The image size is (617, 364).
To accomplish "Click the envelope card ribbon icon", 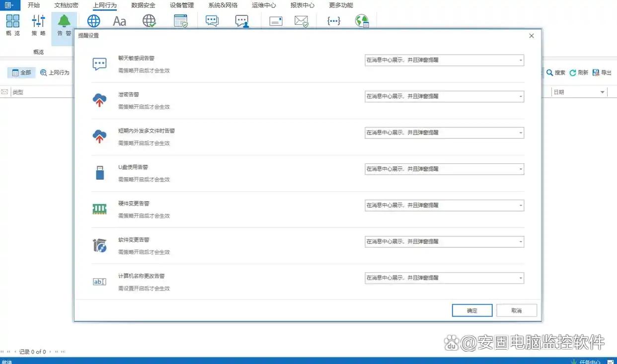I will click(276, 21).
